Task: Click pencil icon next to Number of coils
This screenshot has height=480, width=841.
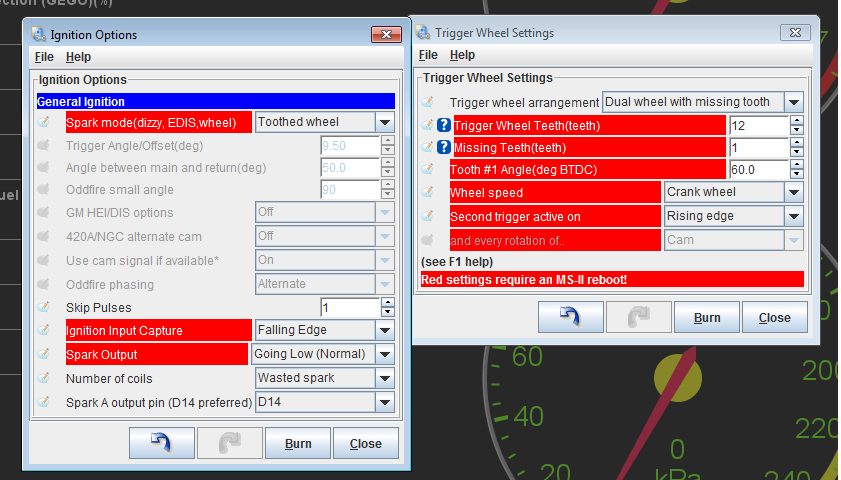Action: coord(44,378)
